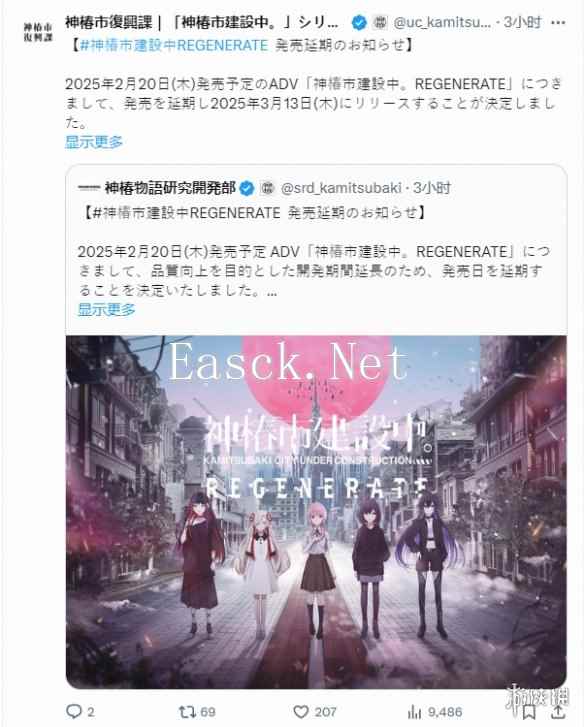Open the REGENERATE key art image

(x=316, y=512)
